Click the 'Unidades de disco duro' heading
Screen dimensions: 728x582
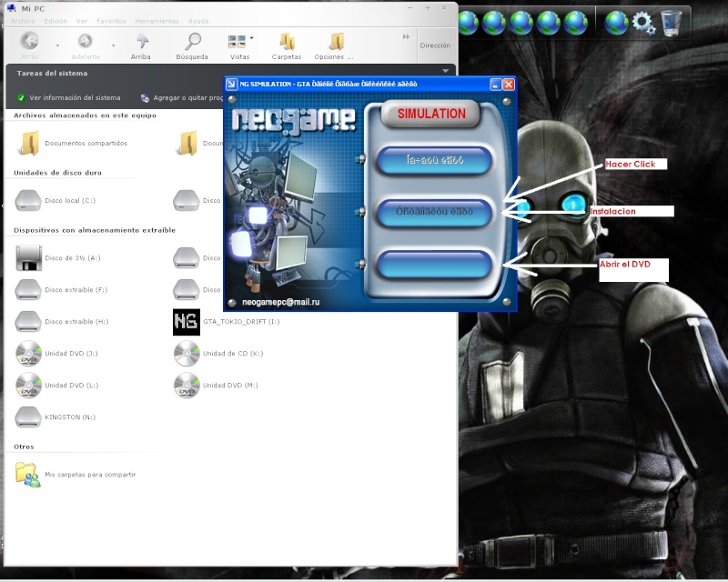click(x=57, y=173)
